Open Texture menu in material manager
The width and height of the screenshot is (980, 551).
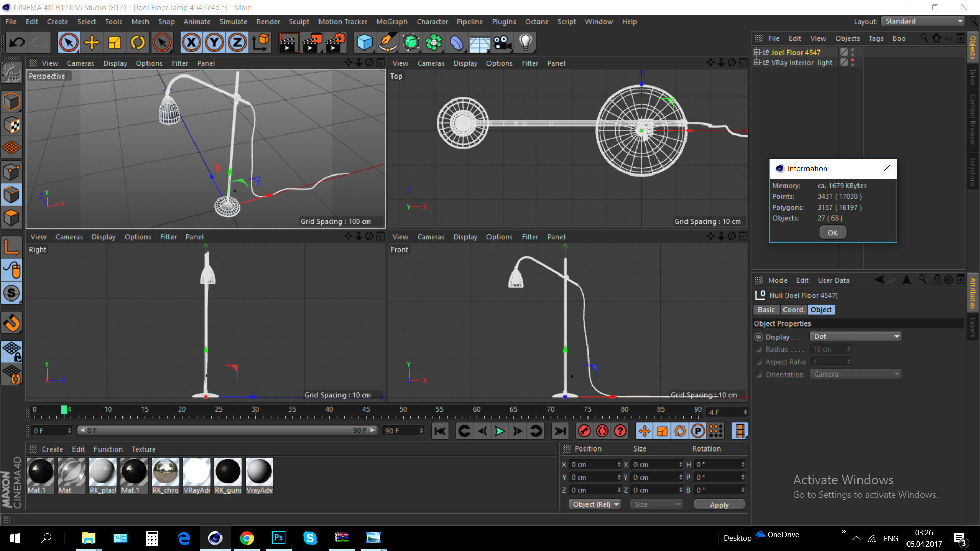pyautogui.click(x=143, y=449)
